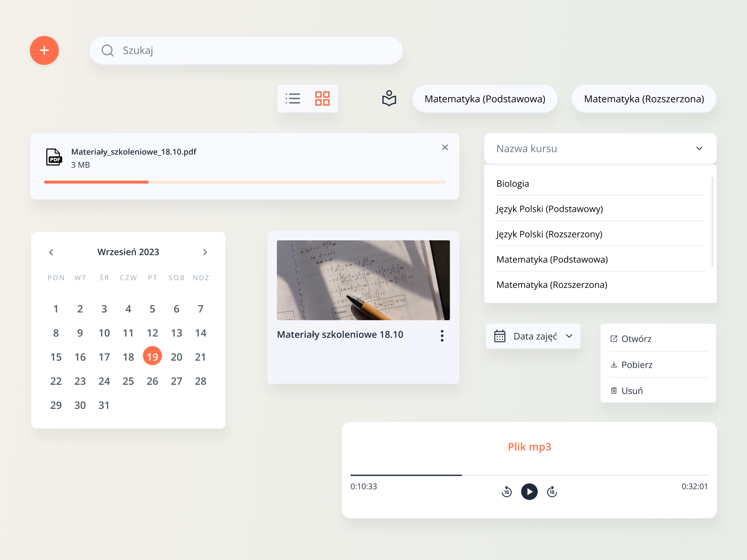
Task: Skip back 10 seconds in the mp3 player
Action: [x=507, y=491]
